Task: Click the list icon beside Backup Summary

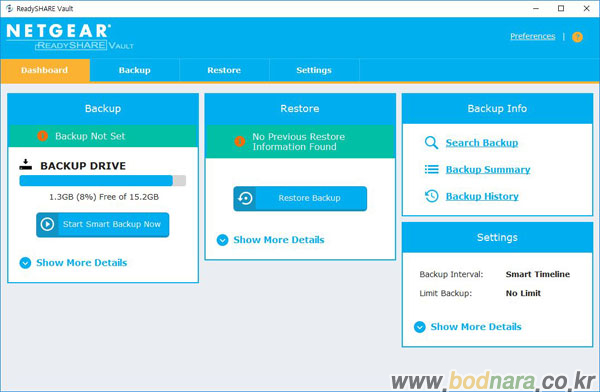Action: pyautogui.click(x=432, y=169)
